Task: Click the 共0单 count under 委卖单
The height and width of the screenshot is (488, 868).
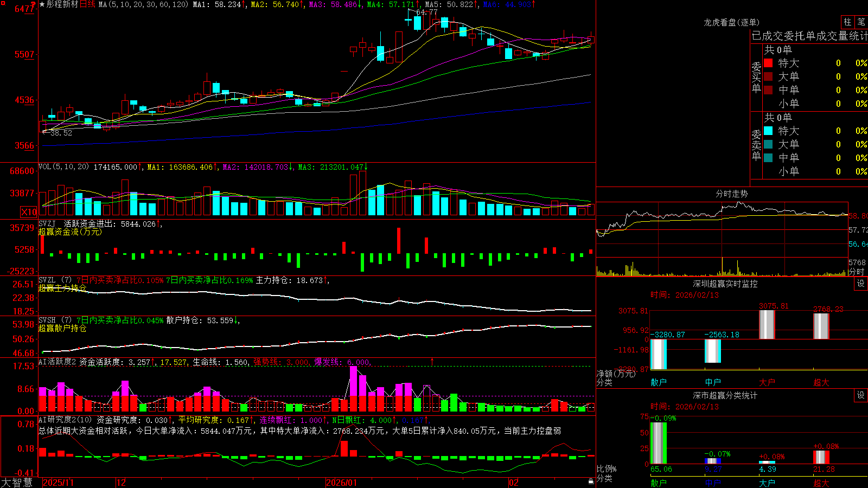Action: click(x=778, y=117)
